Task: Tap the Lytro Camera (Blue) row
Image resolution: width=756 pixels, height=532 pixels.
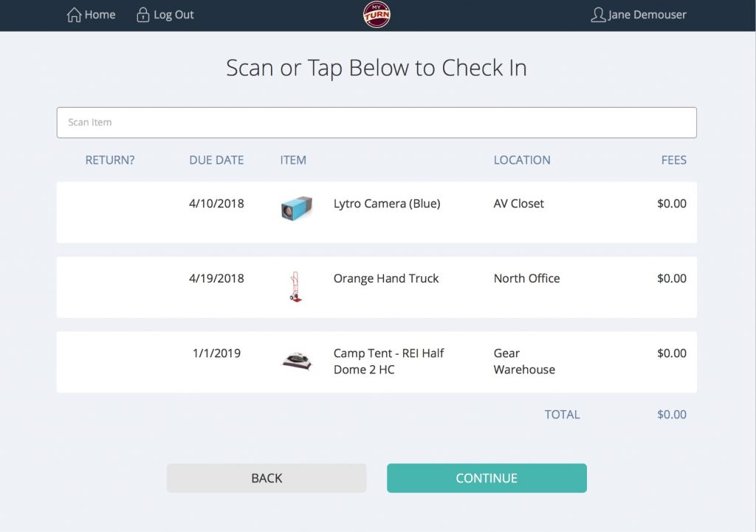Action: 387,204
